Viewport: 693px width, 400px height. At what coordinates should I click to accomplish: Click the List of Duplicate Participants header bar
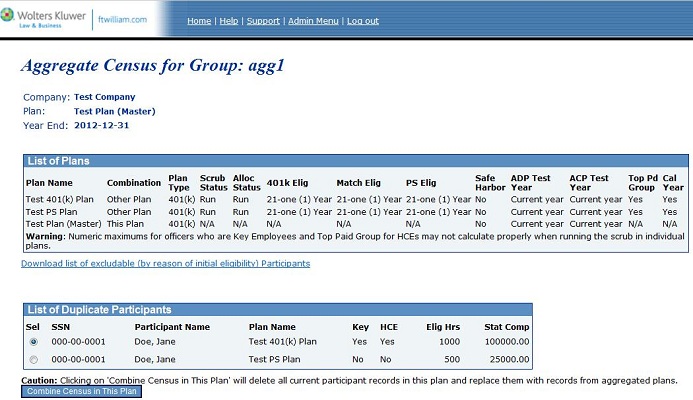click(x=278, y=309)
